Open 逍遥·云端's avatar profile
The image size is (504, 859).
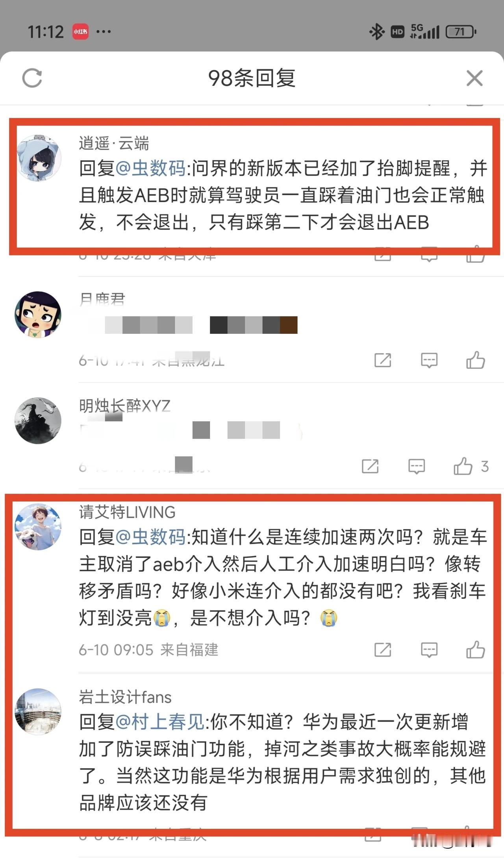38,158
